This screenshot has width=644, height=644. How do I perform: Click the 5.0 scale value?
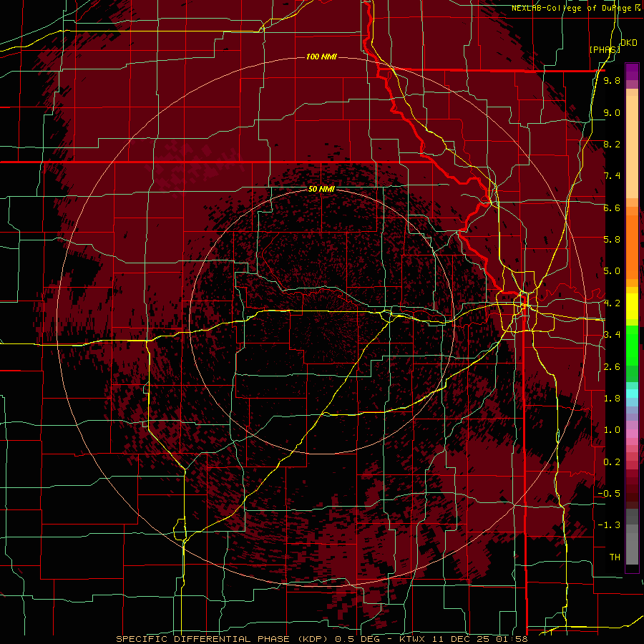(x=612, y=271)
